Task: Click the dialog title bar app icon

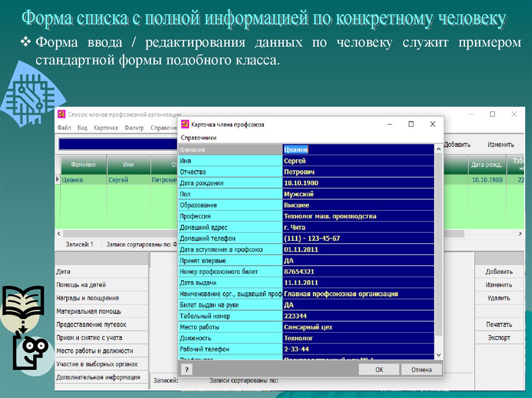Action: (x=184, y=125)
